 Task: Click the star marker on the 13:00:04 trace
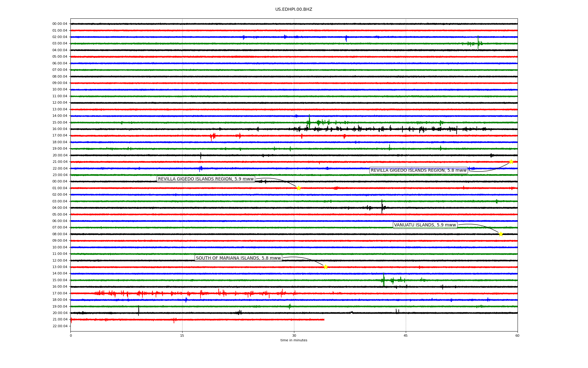pos(325,267)
